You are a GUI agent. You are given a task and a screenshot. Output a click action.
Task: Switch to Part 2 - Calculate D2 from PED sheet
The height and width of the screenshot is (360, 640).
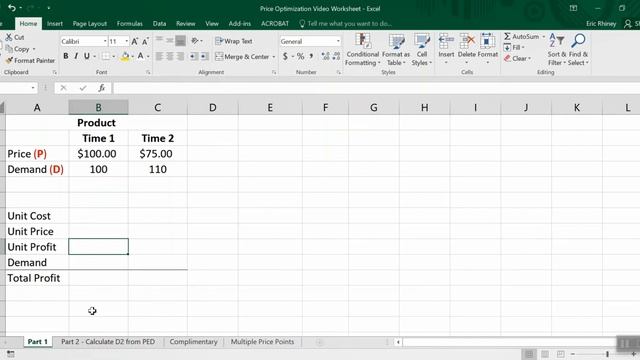(x=108, y=342)
